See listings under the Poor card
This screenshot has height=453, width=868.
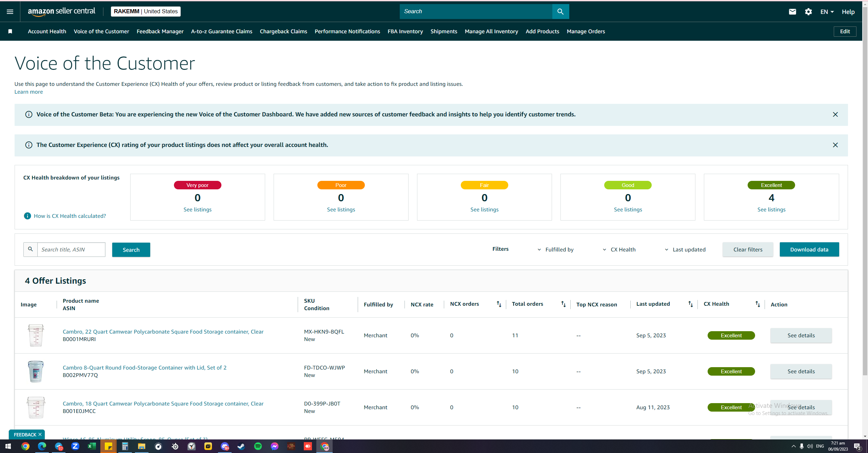point(341,210)
